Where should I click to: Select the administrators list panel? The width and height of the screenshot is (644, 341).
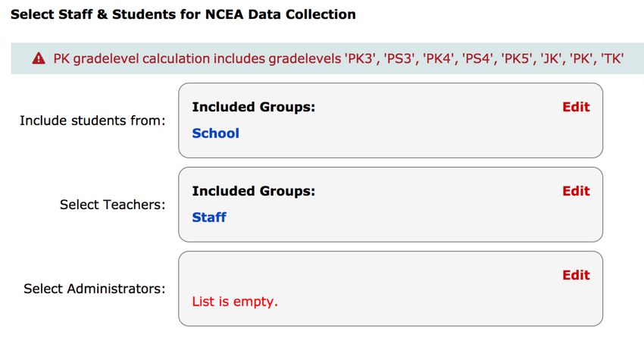click(x=390, y=289)
